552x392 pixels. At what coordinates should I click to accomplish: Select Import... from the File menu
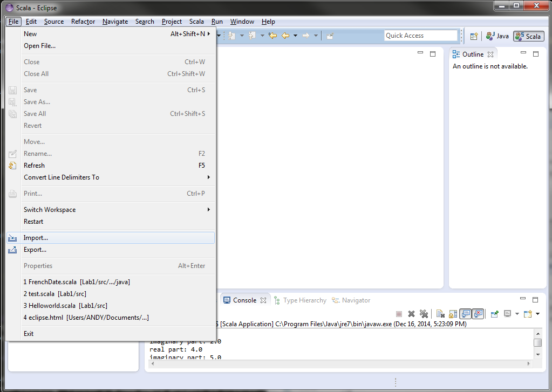(36, 238)
